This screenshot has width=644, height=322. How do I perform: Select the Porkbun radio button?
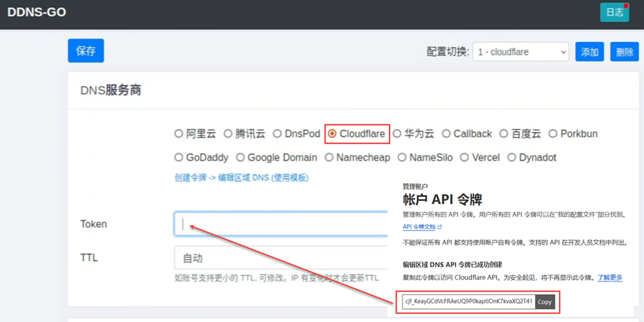pos(553,134)
